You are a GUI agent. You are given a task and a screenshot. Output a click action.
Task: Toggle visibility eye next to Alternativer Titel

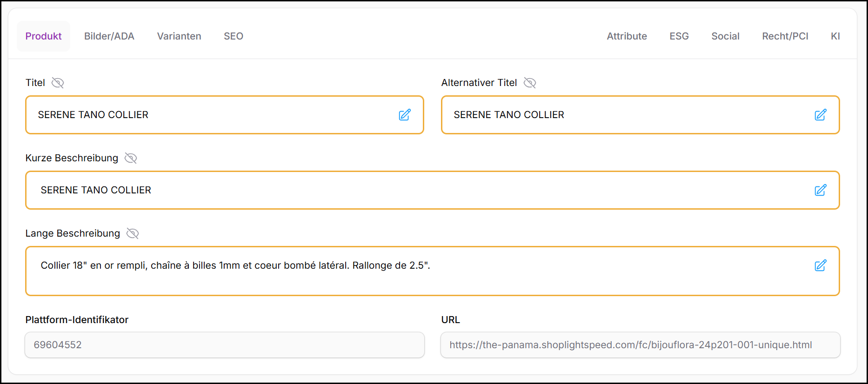[x=530, y=83]
